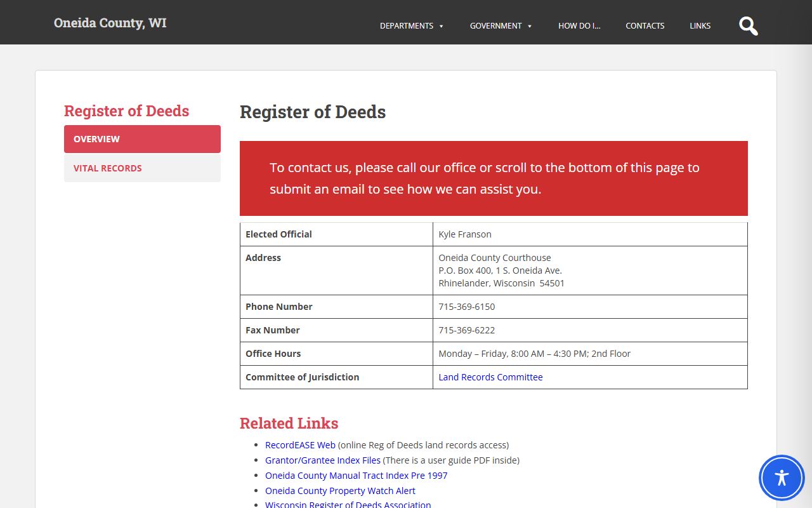Click the fax number 715-369-6222

467,330
